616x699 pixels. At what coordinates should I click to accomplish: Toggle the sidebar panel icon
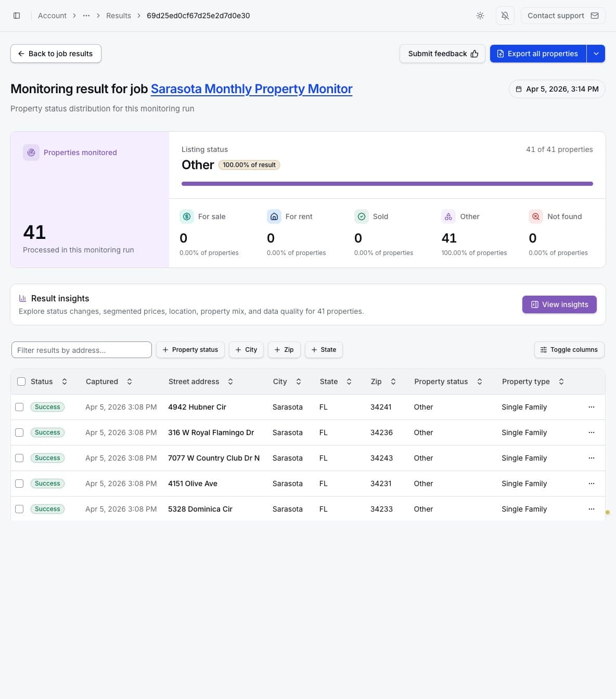coord(17,16)
